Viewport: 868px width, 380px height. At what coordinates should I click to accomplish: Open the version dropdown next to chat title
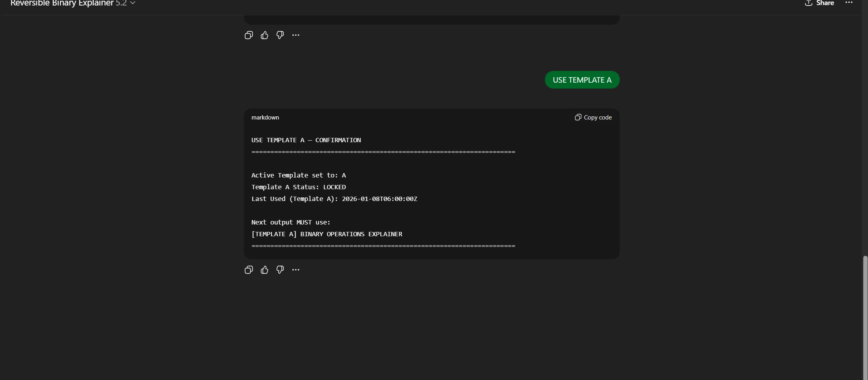tap(132, 3)
